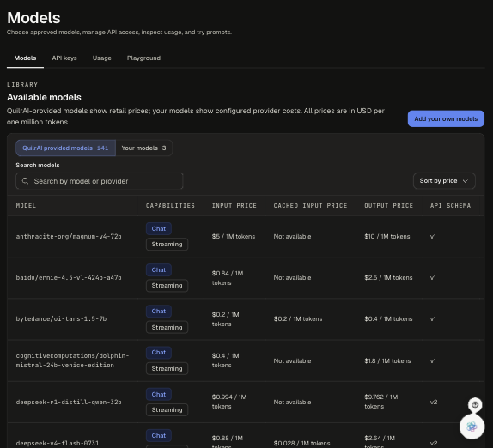Click v2 schema for deepseek-r1-distill row
The image size is (493, 448).
(434, 402)
